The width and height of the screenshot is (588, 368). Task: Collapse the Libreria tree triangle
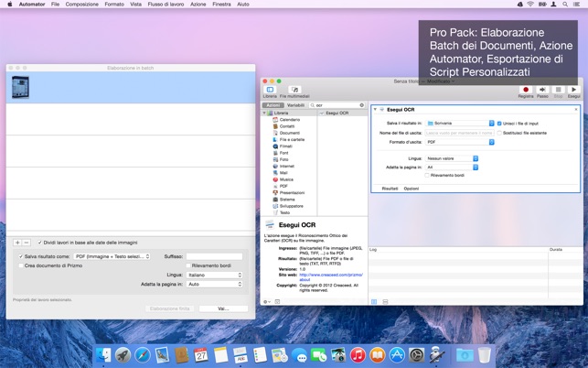pos(264,113)
